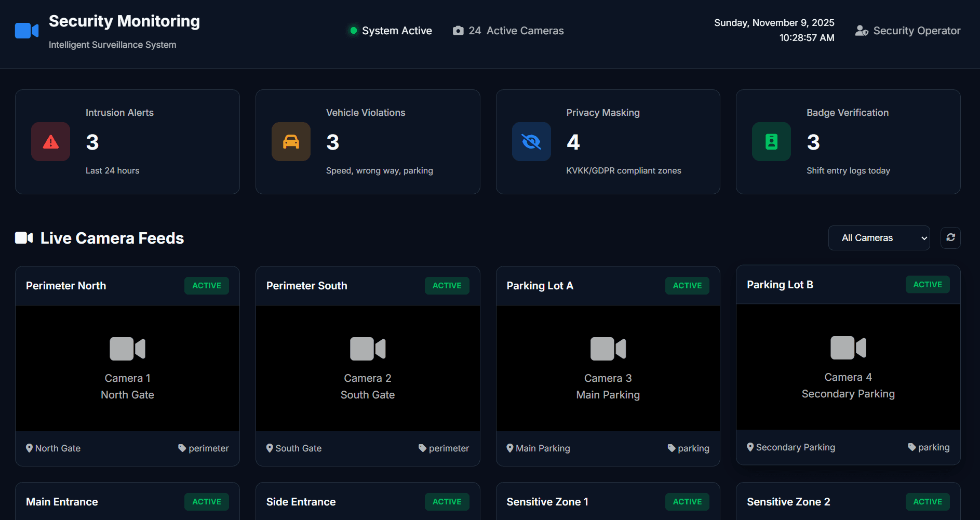Toggle the ACTIVE badge on Side Entrance
The image size is (980, 520).
[x=447, y=502]
